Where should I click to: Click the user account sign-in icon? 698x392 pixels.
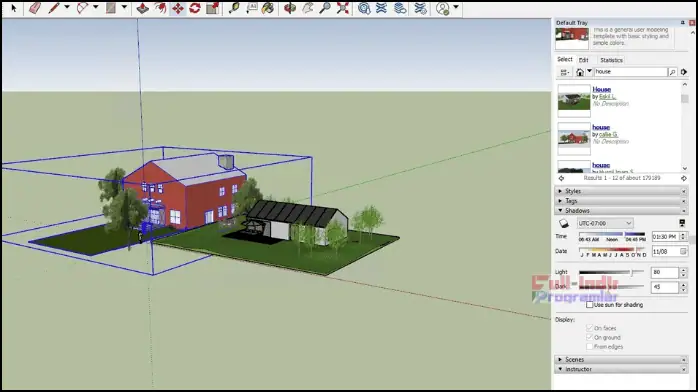click(x=442, y=8)
